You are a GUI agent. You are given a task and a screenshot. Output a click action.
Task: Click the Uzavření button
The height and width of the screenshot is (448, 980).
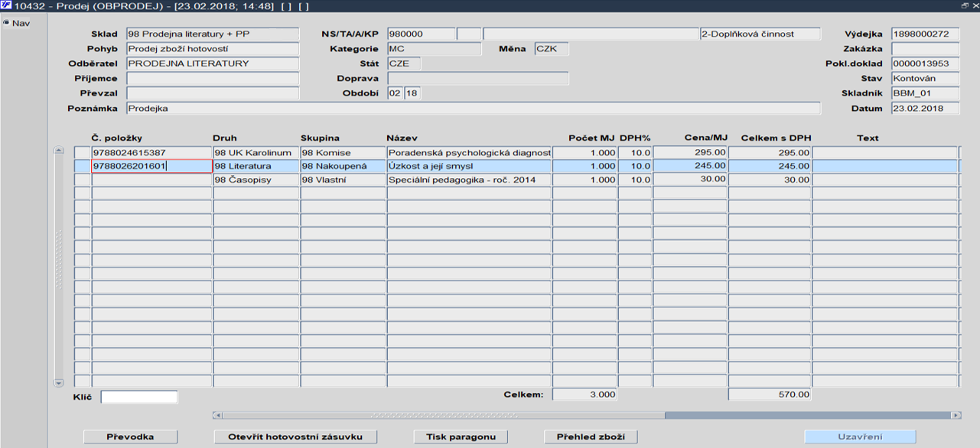[x=860, y=437]
